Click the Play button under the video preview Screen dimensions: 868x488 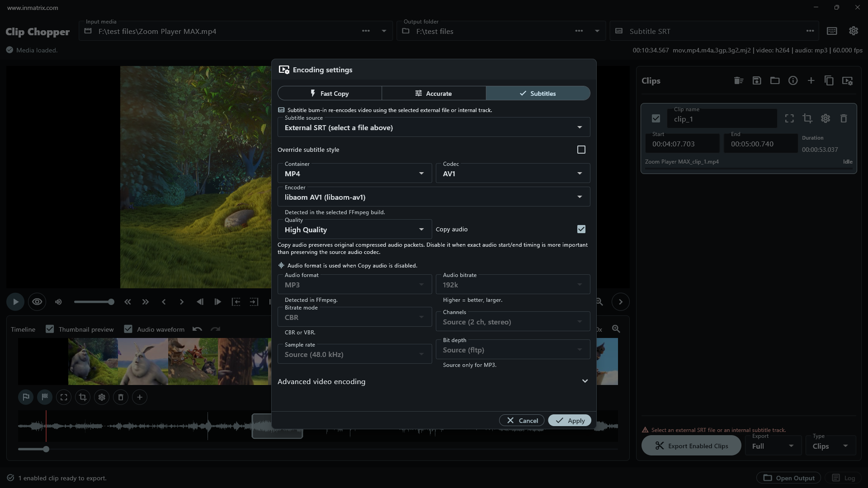(x=15, y=302)
